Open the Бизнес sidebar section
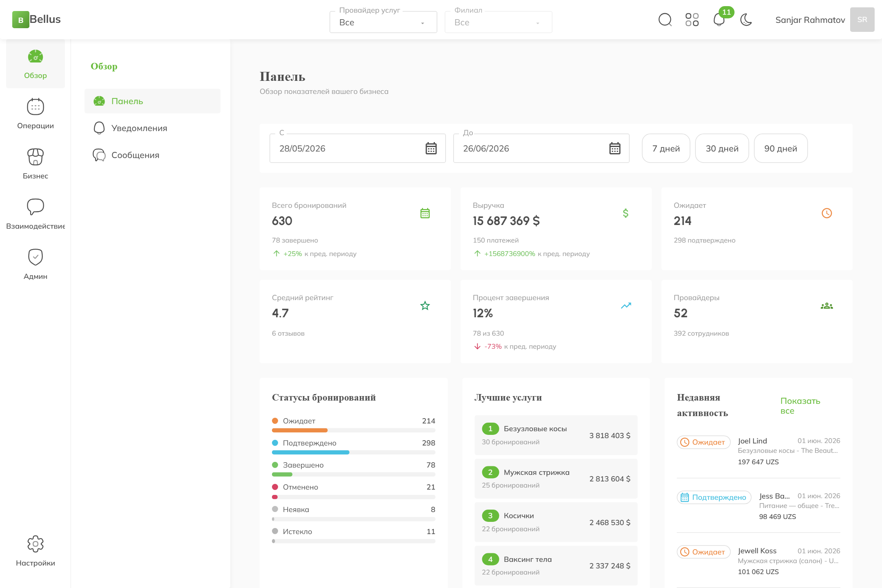Image resolution: width=882 pixels, height=588 pixels. (x=36, y=164)
